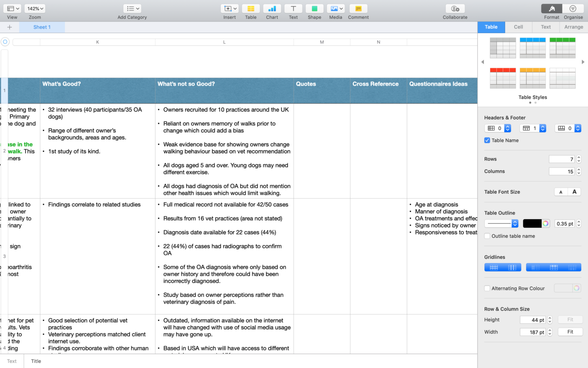Select column L header
Viewport: 588px width, 368px height.
(224, 42)
